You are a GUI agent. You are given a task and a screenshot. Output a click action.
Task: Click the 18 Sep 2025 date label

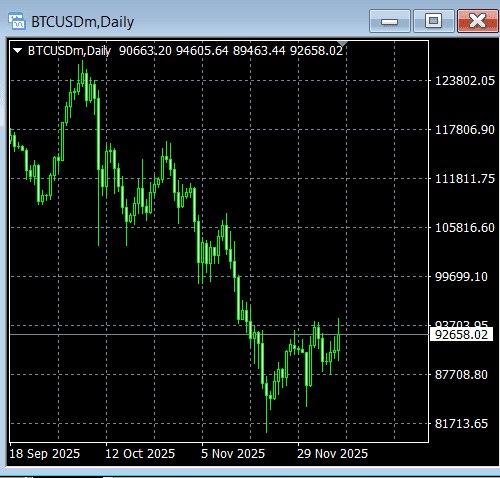click(45, 454)
